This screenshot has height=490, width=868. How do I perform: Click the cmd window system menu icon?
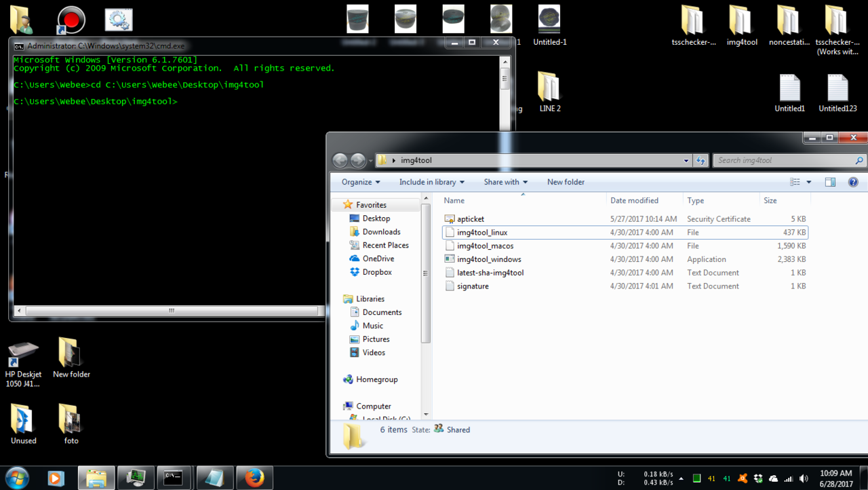click(19, 46)
